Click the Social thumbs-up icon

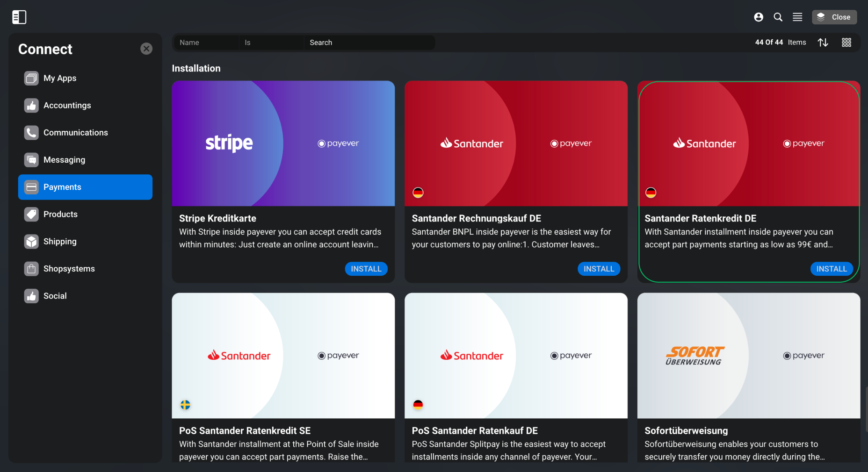31,296
